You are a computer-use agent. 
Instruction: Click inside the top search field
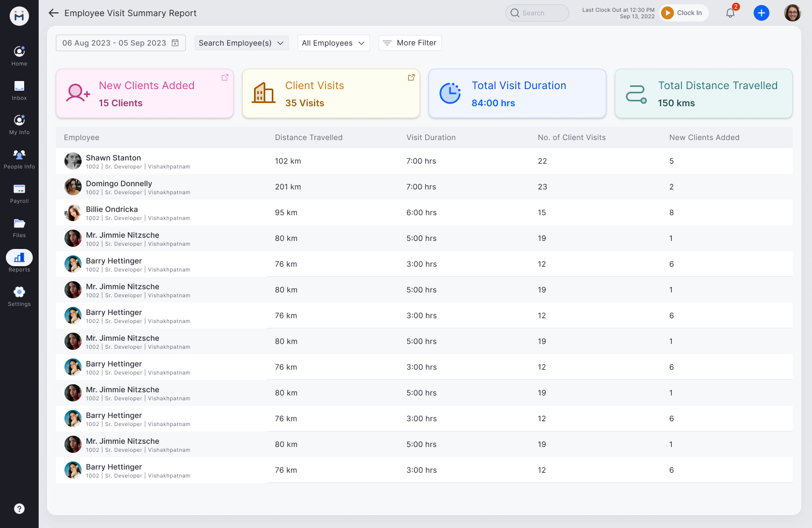pos(537,12)
